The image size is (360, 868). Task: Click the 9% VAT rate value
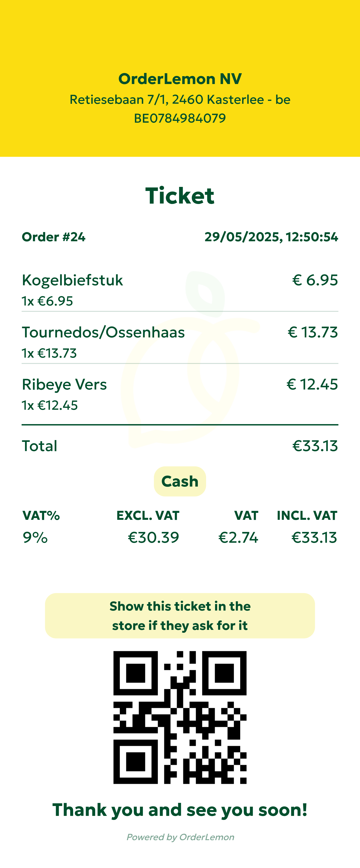tap(35, 537)
